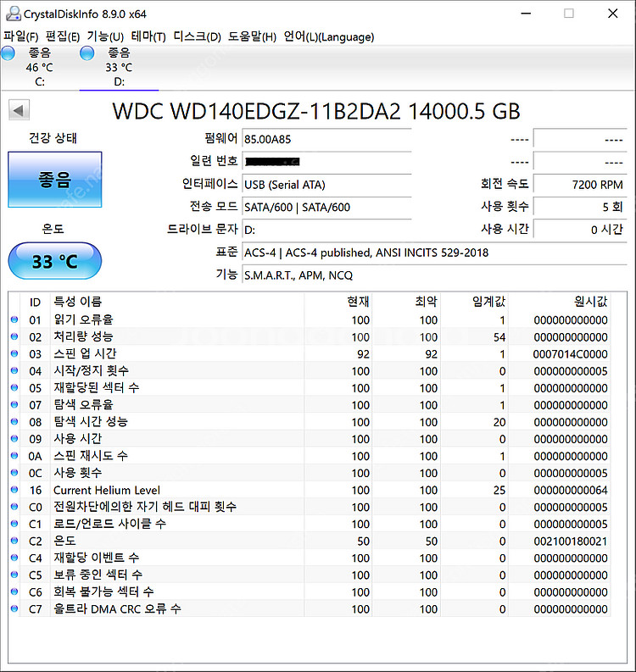
Task: Click the status dot for ID 01 읽기 오류율
Action: pos(14,319)
